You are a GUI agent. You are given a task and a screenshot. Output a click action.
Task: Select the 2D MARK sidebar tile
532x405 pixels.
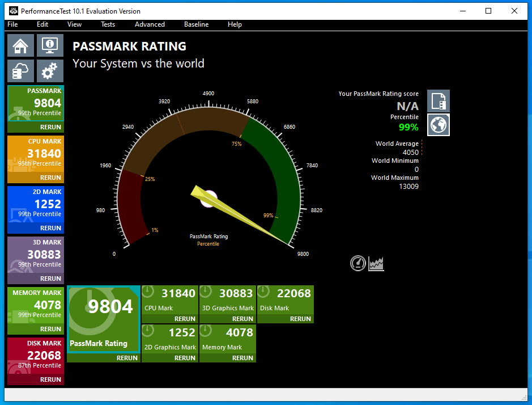click(x=36, y=205)
